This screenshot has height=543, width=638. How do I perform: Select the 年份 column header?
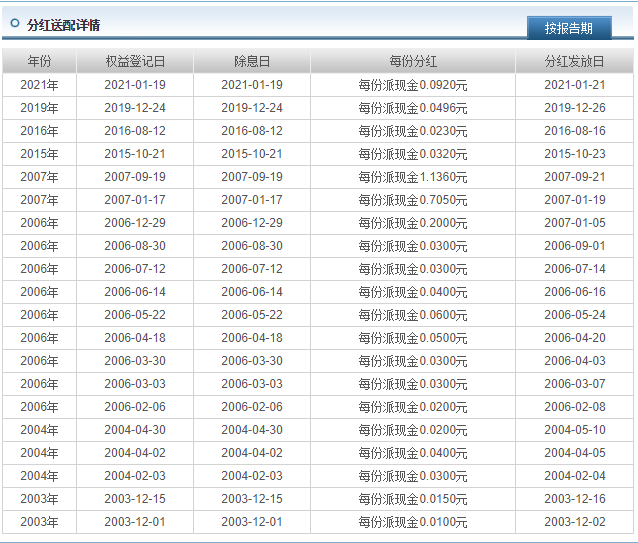pos(39,61)
